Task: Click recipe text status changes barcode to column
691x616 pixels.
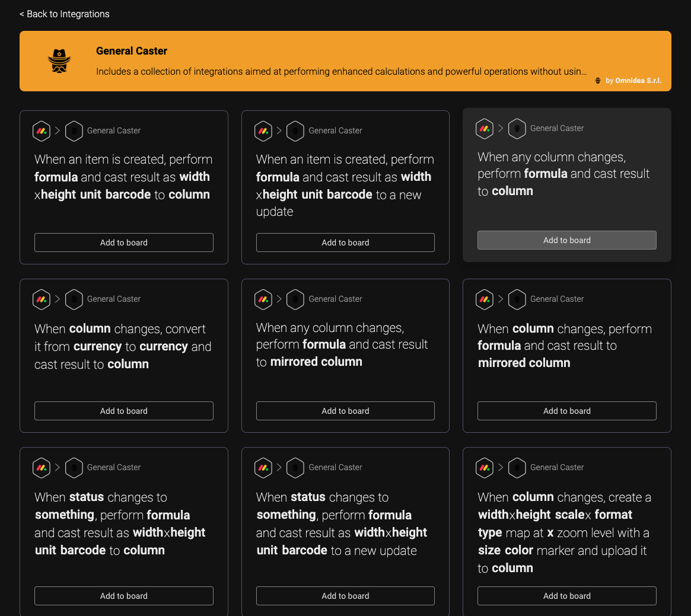Action: [x=120, y=524]
